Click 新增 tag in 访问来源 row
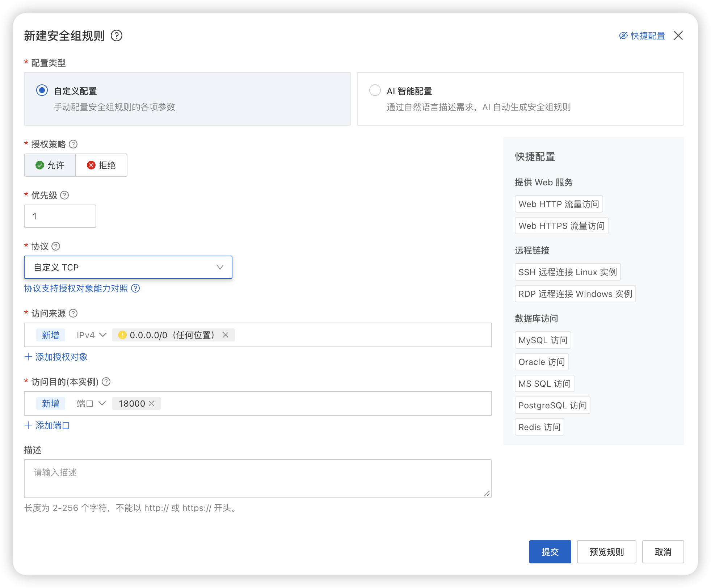 tap(50, 335)
